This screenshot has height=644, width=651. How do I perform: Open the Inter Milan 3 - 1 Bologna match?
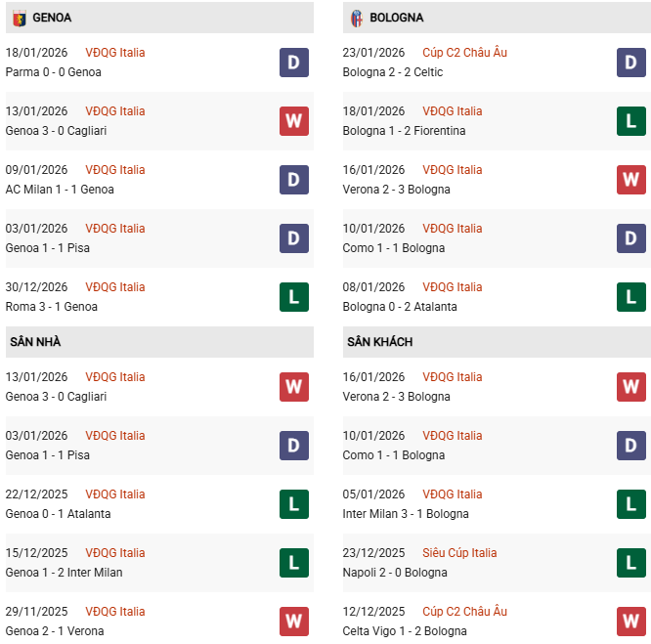(406, 514)
